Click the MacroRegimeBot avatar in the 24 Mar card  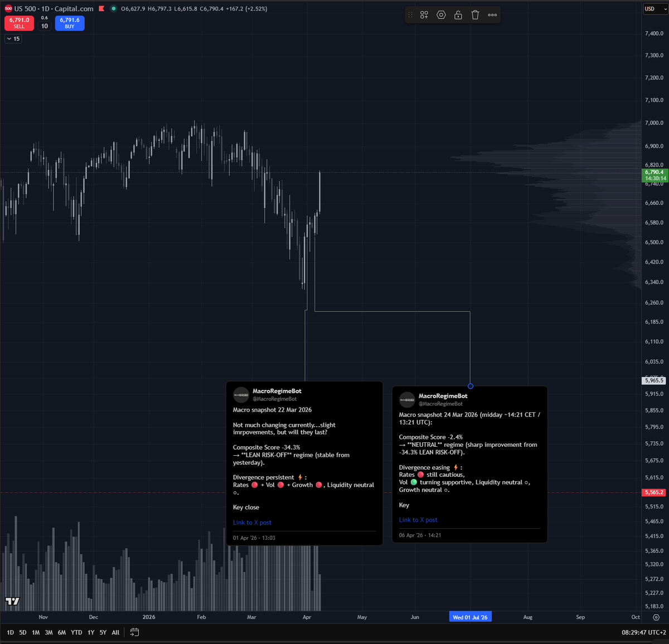pyautogui.click(x=407, y=399)
